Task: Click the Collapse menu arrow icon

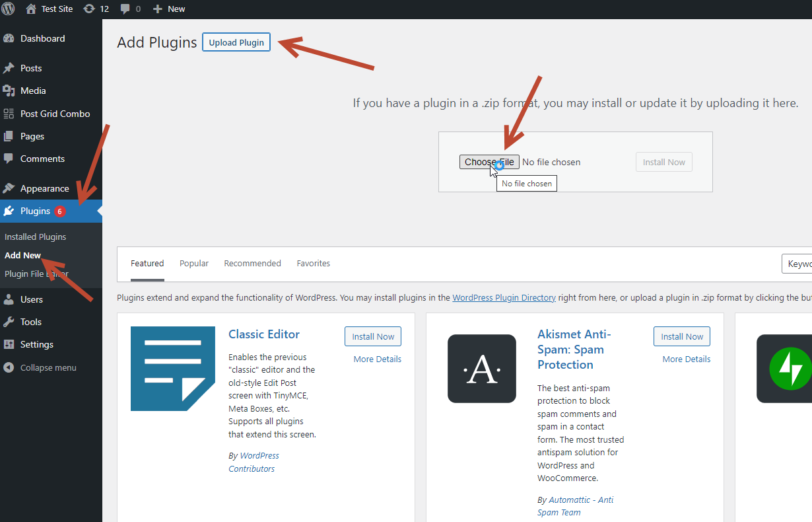Action: click(9, 367)
